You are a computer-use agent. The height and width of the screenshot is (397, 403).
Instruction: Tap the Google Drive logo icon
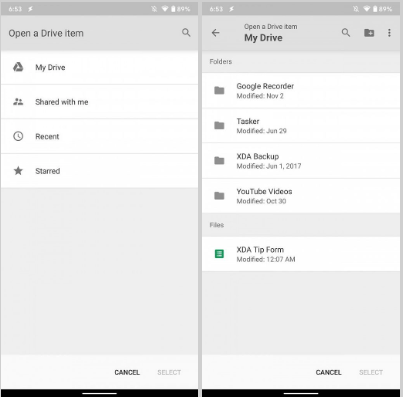coord(18,67)
